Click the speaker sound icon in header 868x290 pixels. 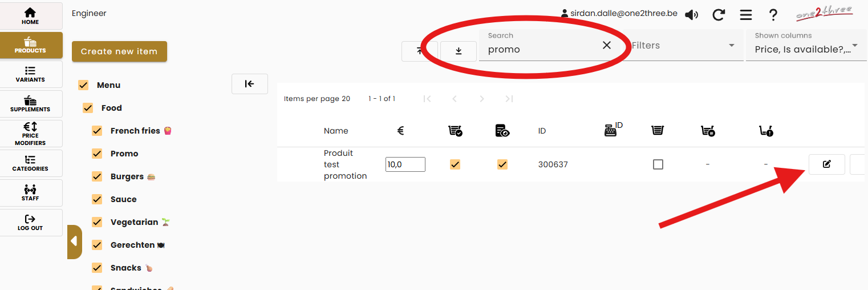point(691,15)
